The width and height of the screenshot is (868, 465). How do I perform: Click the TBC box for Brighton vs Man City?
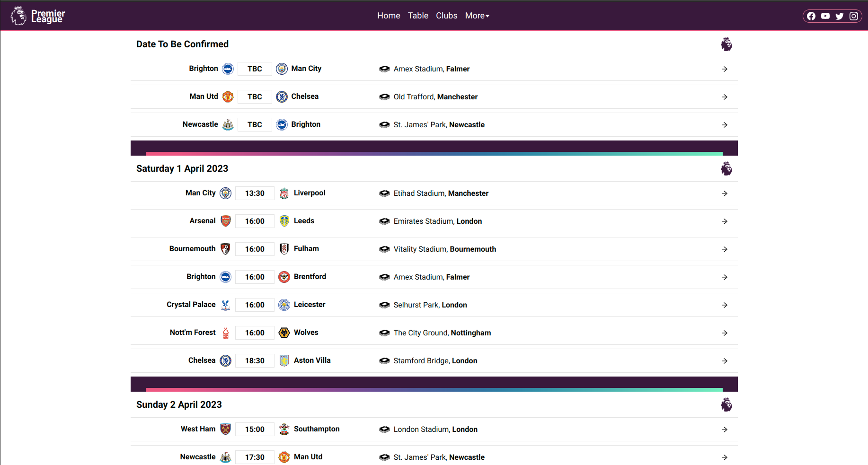[255, 69]
